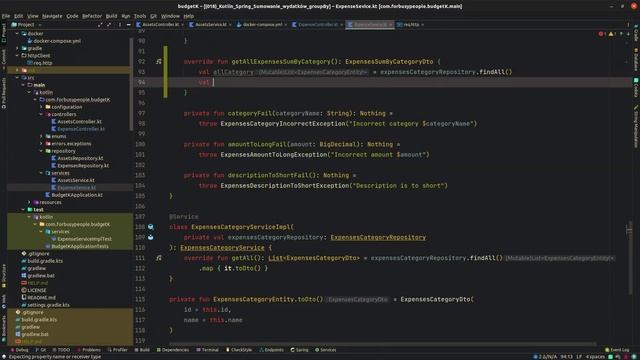The height and width of the screenshot is (360, 640).
Task: Click the yellow warning indicator in editor corner
Action: [612, 34]
